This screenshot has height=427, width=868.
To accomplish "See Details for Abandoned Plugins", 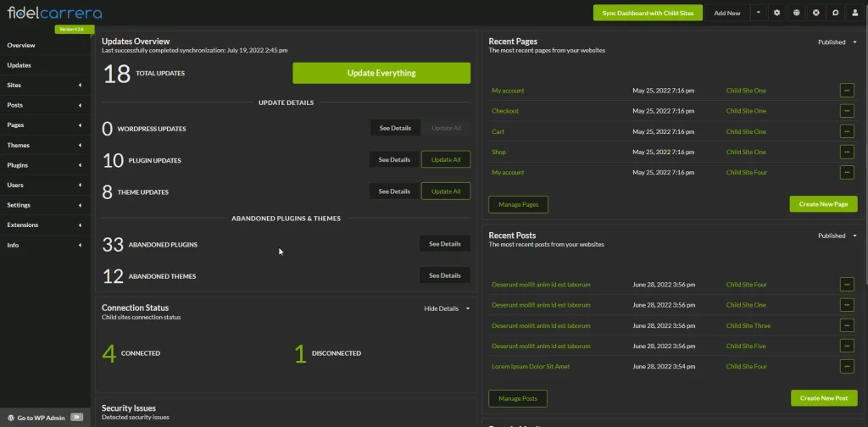I will tap(444, 244).
